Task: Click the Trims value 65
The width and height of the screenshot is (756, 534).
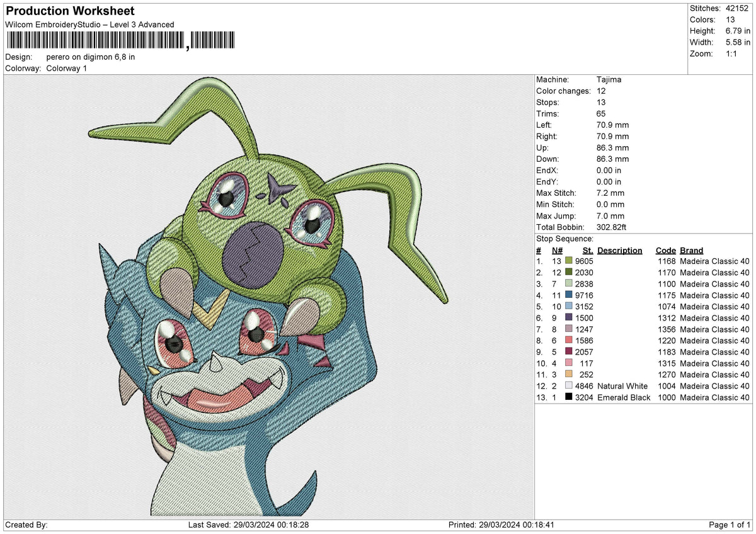Action: click(x=601, y=113)
